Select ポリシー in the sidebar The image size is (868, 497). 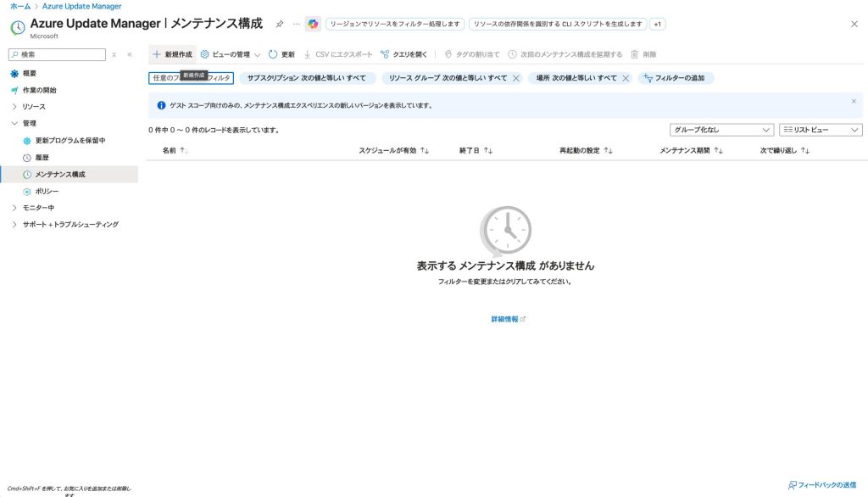(47, 192)
